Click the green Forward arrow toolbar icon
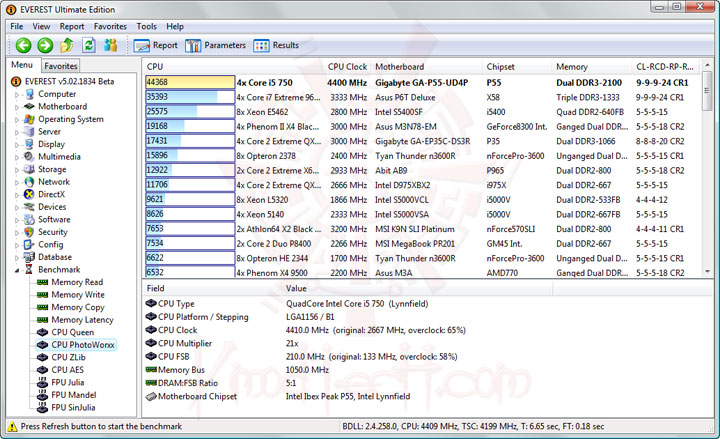 (45, 45)
